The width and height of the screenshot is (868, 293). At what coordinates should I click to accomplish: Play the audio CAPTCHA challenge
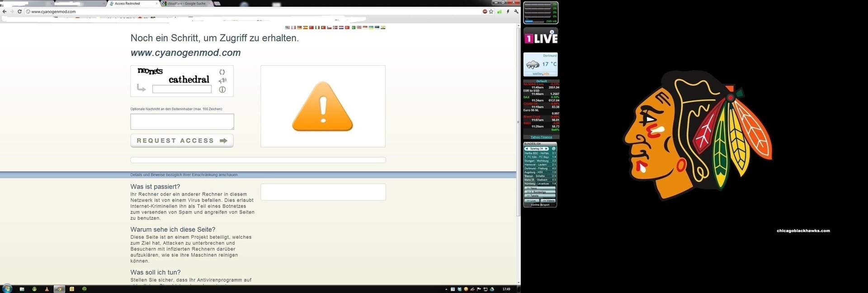pyautogui.click(x=222, y=80)
